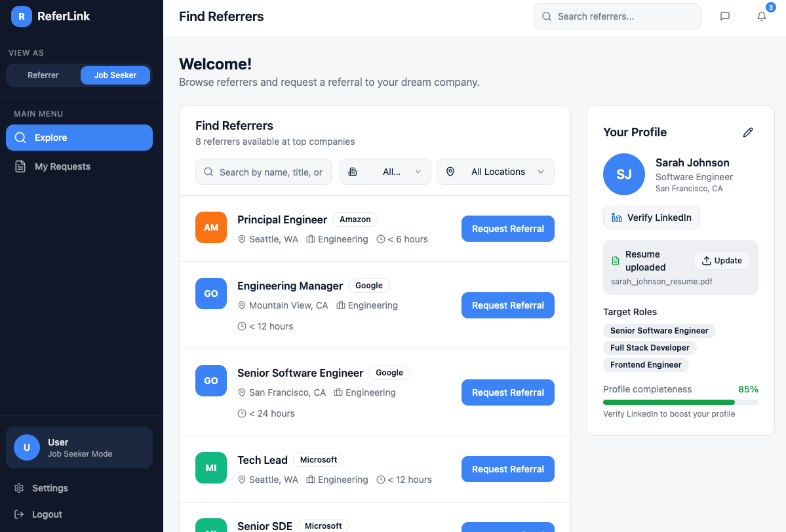Click the company building icon in the filter

[353, 172]
